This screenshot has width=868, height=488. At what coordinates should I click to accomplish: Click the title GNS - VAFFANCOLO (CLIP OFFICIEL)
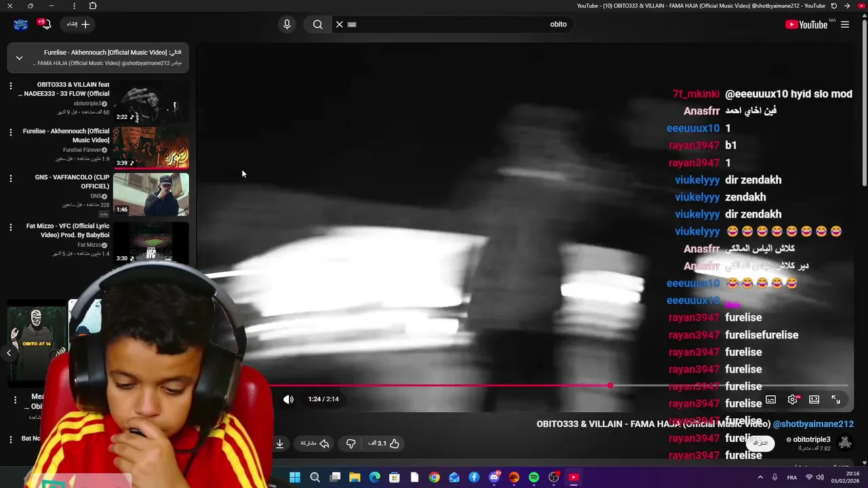pos(72,182)
